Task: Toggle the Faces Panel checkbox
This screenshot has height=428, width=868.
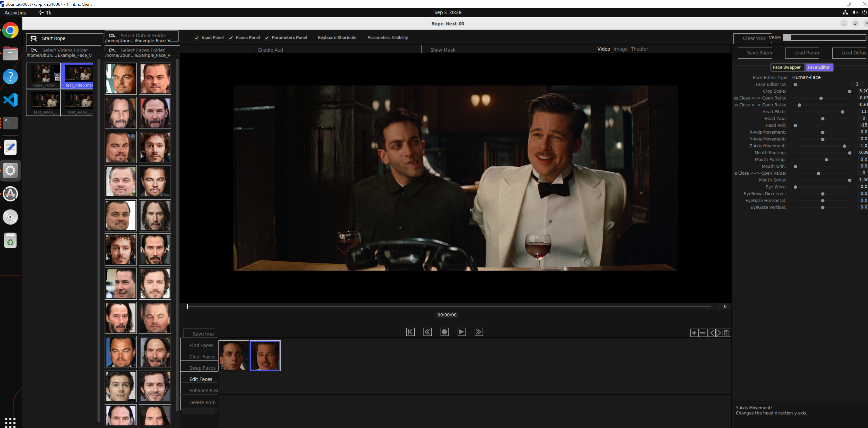Action: pos(231,38)
